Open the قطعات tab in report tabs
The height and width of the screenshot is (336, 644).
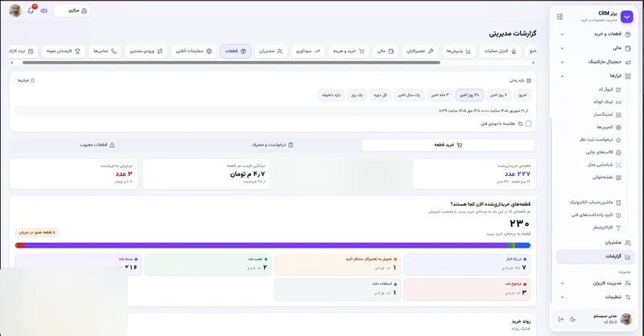point(235,51)
